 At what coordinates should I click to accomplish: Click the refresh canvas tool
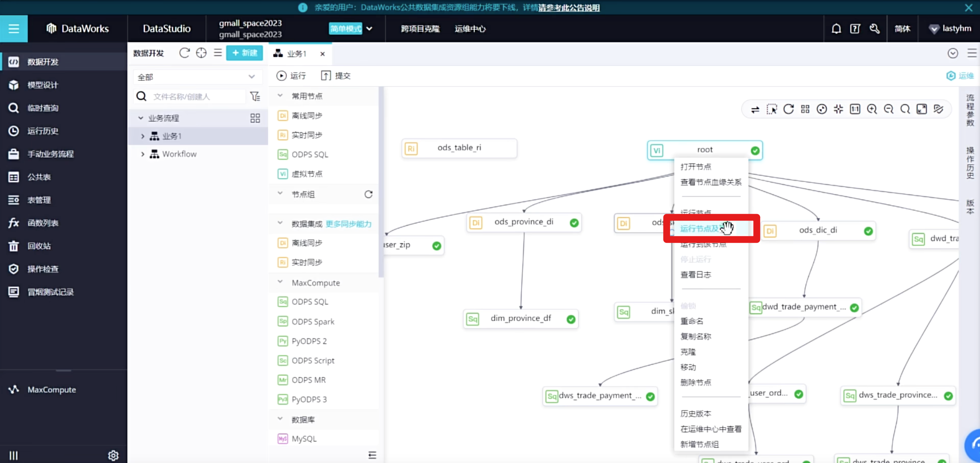789,109
